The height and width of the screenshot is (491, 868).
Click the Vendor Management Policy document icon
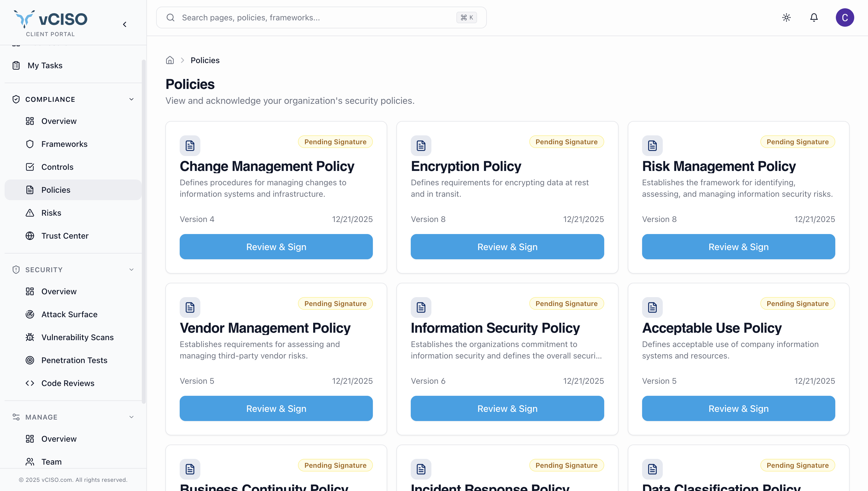point(190,307)
